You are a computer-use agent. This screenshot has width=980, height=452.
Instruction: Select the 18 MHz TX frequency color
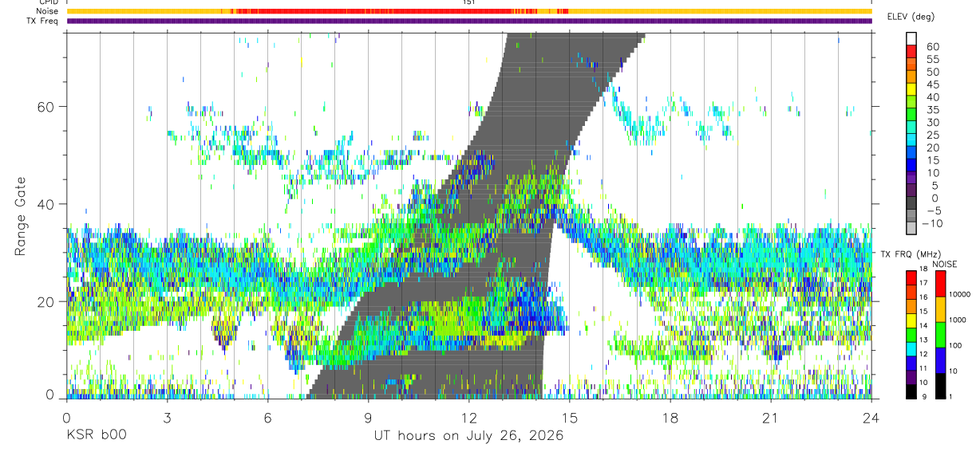pyautogui.click(x=911, y=277)
